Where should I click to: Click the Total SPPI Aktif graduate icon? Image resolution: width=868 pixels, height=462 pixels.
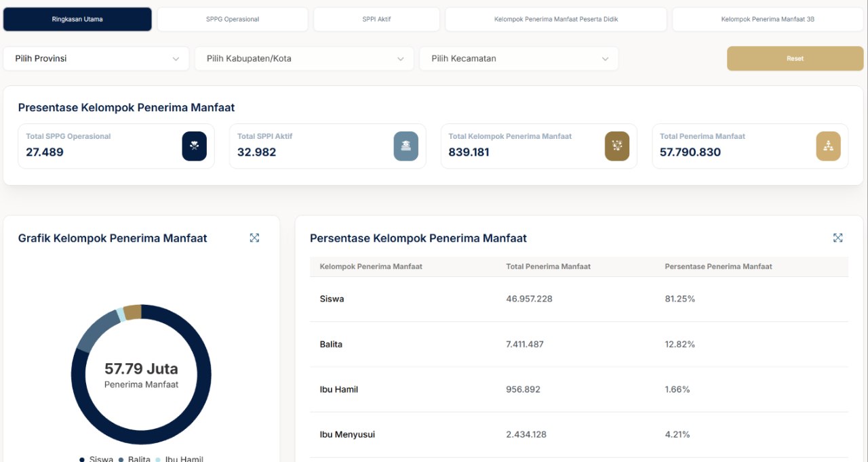(x=406, y=146)
